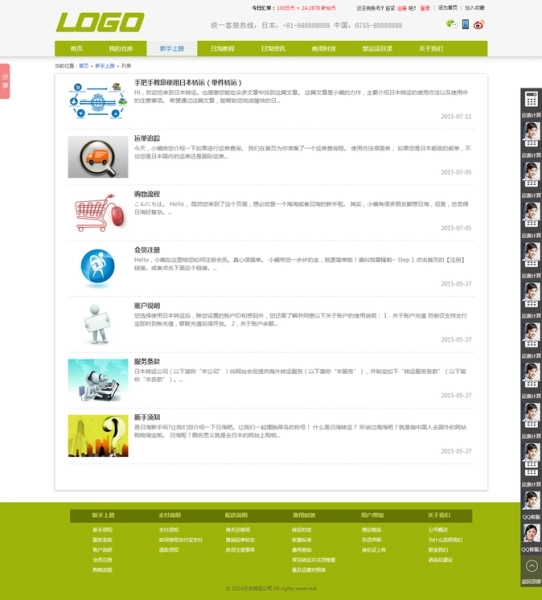Open the 运单追踪 article title

(x=147, y=138)
